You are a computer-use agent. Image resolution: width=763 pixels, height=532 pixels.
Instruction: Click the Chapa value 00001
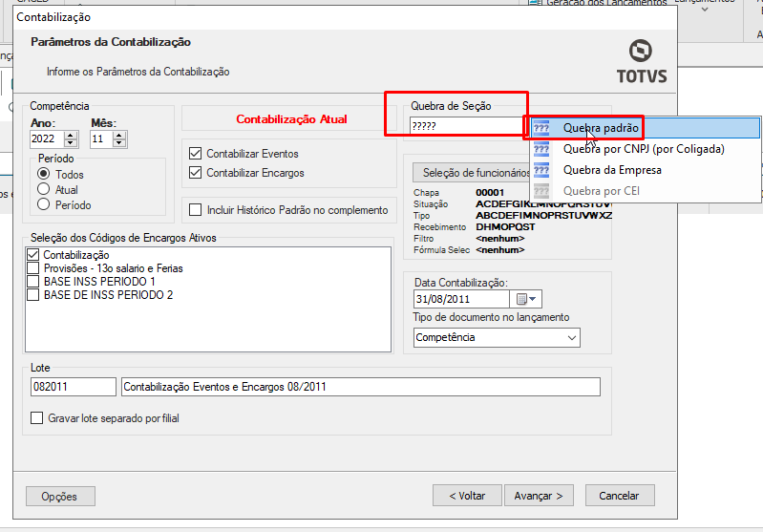coord(490,192)
